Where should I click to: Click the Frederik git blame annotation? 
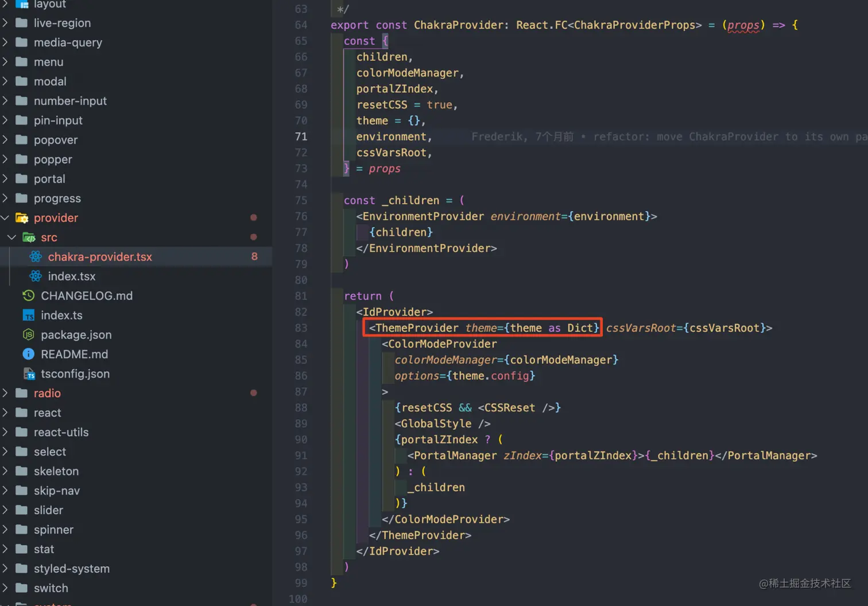pyautogui.click(x=669, y=137)
